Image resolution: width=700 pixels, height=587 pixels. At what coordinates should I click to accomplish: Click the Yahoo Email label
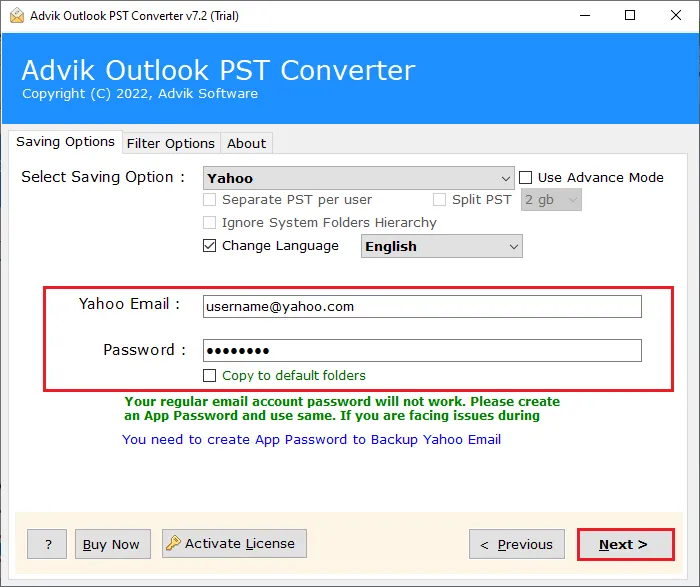coord(129,304)
